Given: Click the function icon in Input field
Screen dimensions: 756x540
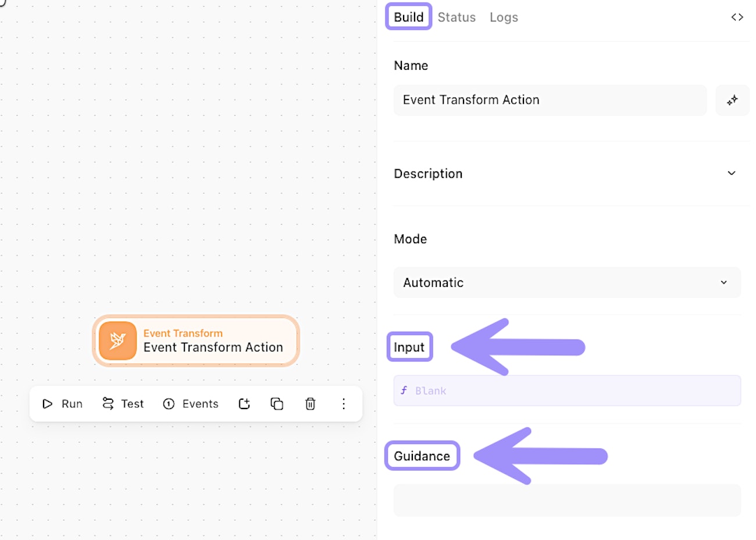Looking at the screenshot, I should 404,390.
